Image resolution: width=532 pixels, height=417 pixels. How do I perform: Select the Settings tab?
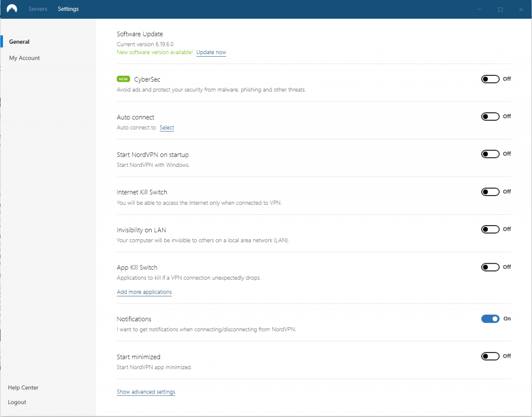coord(68,9)
